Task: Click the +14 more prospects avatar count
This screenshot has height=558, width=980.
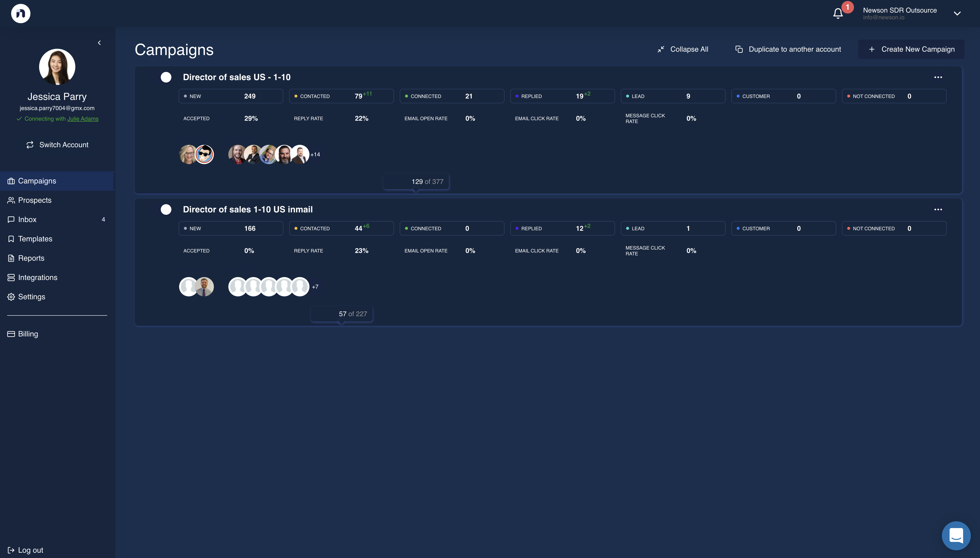Action: pos(315,154)
